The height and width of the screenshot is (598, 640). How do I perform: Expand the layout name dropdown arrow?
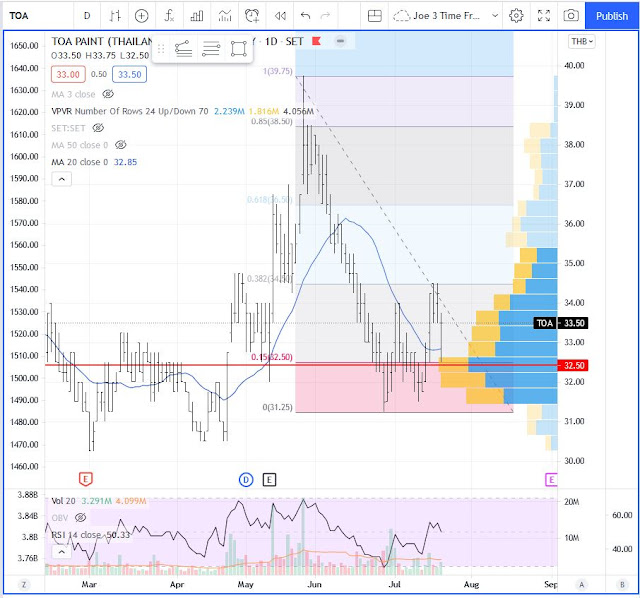click(x=495, y=16)
